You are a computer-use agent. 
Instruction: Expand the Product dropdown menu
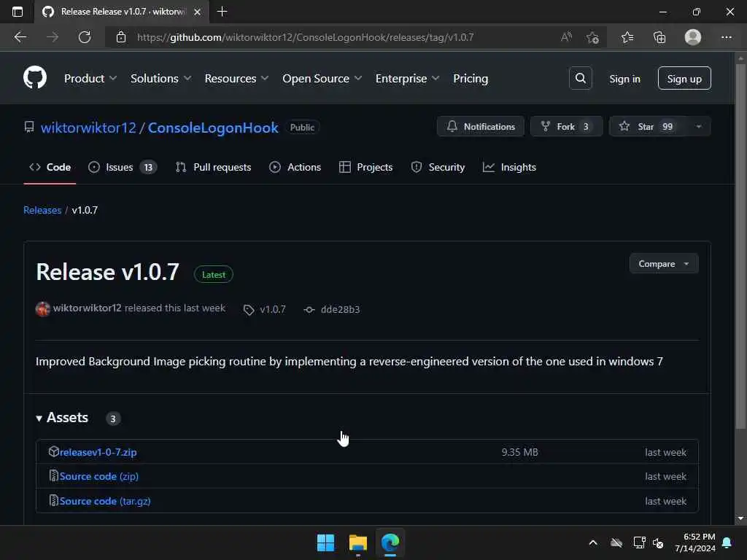tap(90, 79)
